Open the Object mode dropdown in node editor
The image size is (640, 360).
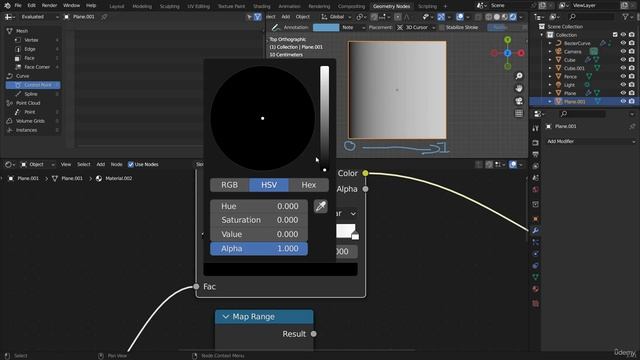tap(38, 164)
